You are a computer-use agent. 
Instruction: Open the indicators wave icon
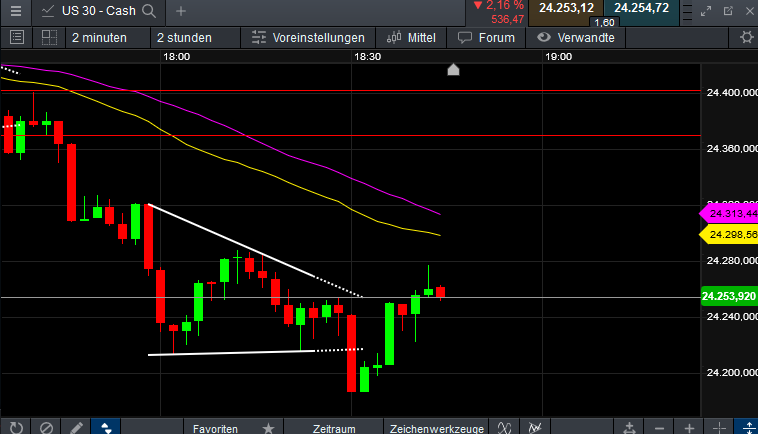(x=504, y=428)
